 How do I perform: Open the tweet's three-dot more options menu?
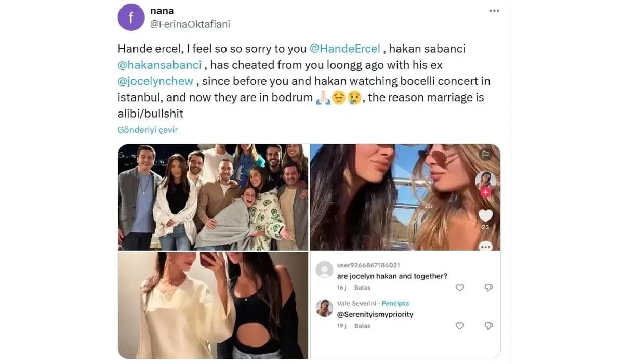(494, 11)
